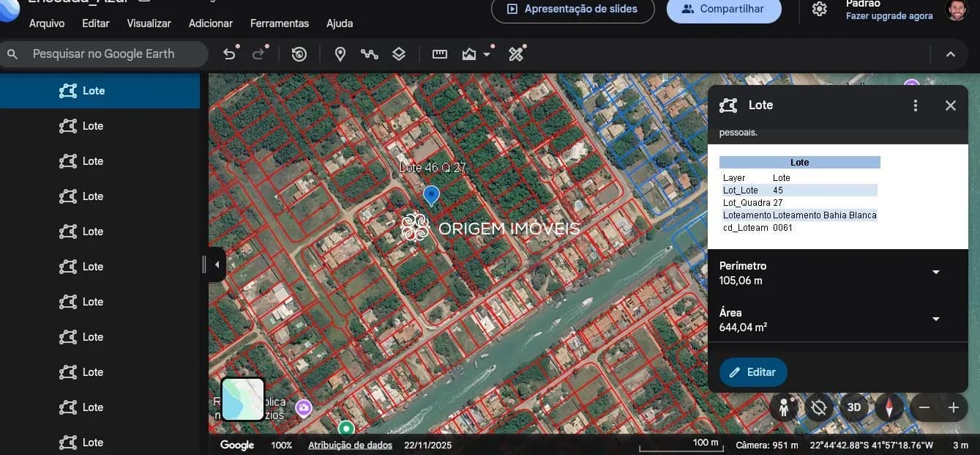This screenshot has width=980, height=455.
Task: Click the satellite tools icon in toolbar
Action: pyautogui.click(x=517, y=54)
